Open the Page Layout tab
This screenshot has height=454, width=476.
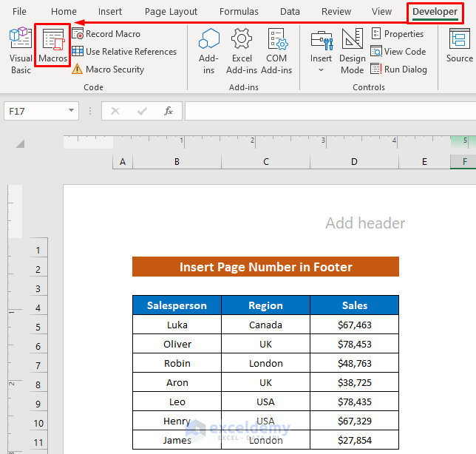171,11
